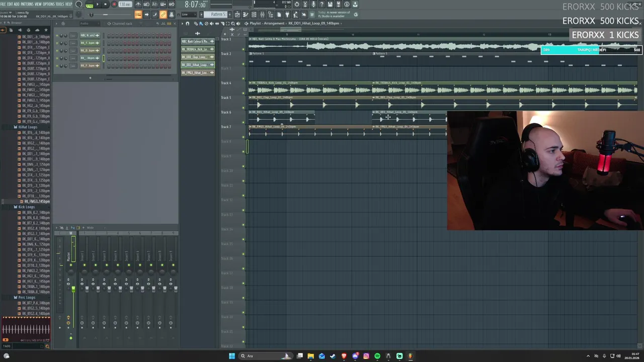The width and height of the screenshot is (644, 362).
Task: Toggle mute LED of second Channel rack channel
Action: 57,43
